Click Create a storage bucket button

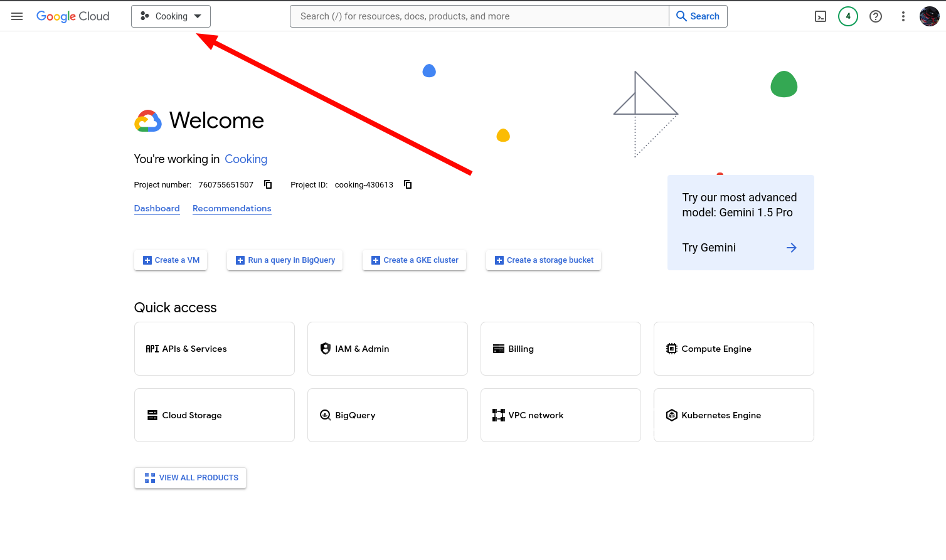click(x=543, y=260)
